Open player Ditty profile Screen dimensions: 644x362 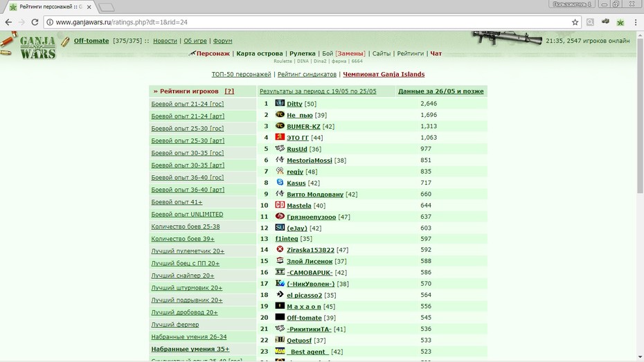[294, 104]
